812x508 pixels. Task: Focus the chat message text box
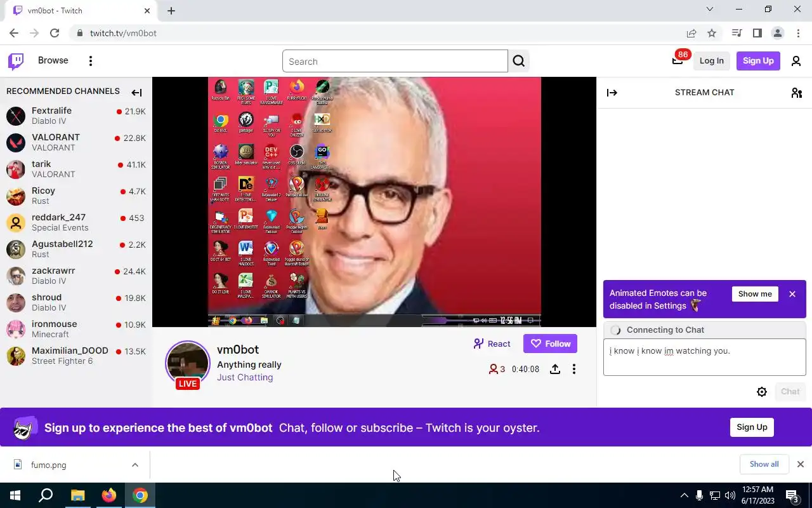tap(704, 357)
